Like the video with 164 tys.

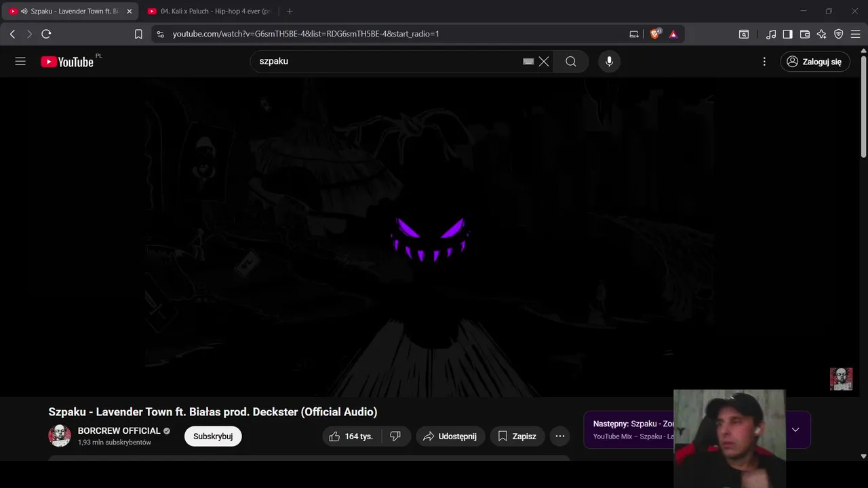(352, 436)
